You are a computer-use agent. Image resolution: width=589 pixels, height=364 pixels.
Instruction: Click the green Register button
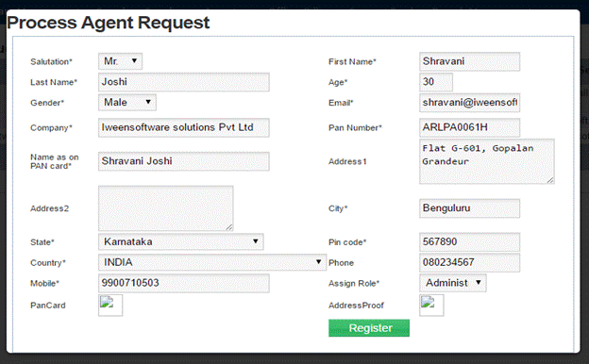click(x=369, y=328)
